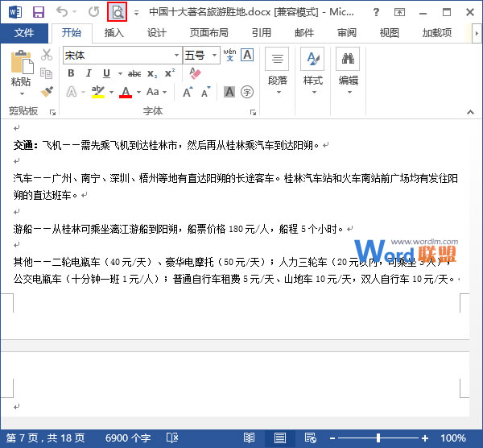Open the 文件 (File) tab

[24, 33]
